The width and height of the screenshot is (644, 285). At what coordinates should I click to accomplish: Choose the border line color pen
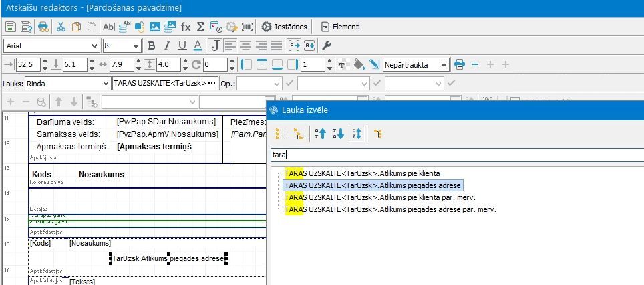[x=373, y=65]
